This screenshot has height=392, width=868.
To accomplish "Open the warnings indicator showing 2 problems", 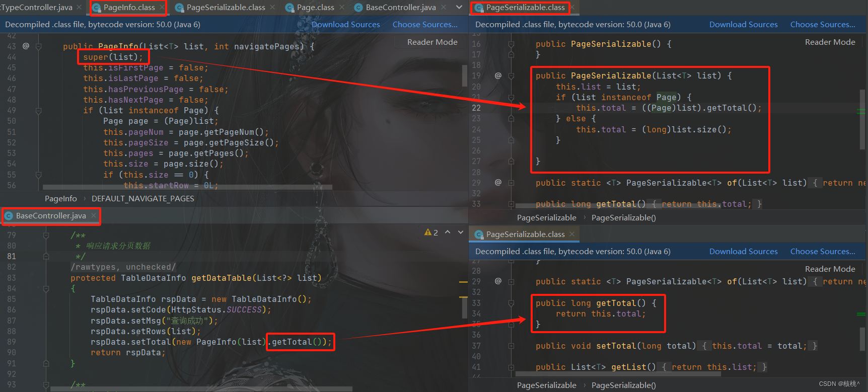I will click(431, 232).
